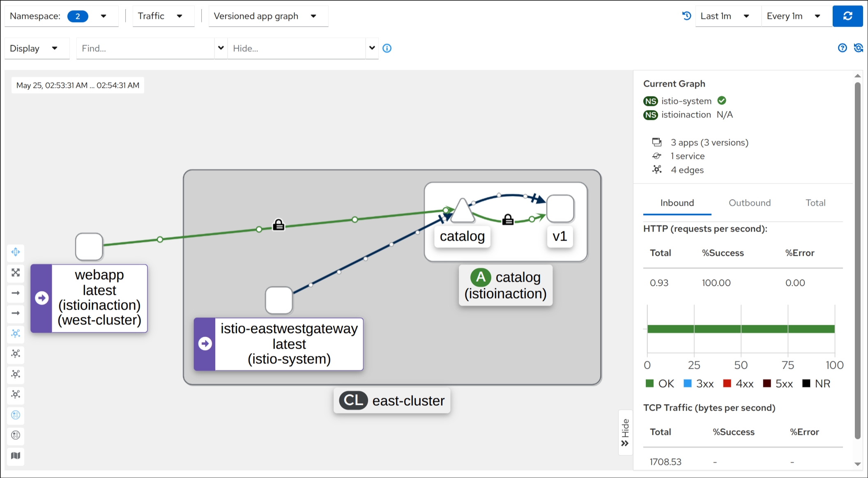Expand the Hide presets chevron
This screenshot has width=868, height=478.
coord(372,48)
